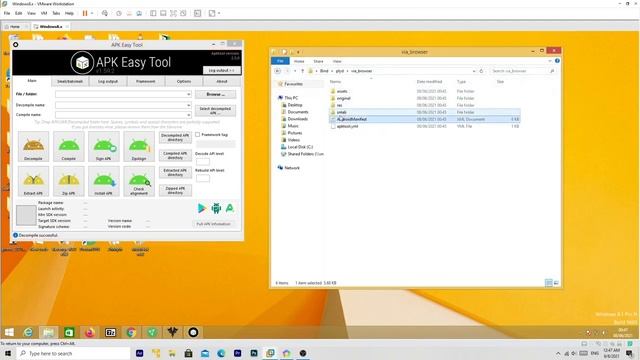The image size is (640, 360).
Task: Click Explorer back navigation arrow
Action: click(x=278, y=71)
